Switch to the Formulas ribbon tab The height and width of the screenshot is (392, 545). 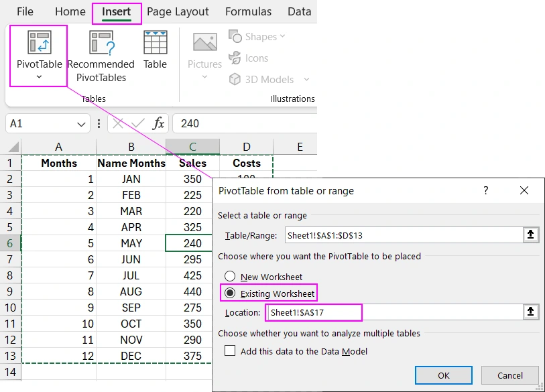click(x=248, y=11)
